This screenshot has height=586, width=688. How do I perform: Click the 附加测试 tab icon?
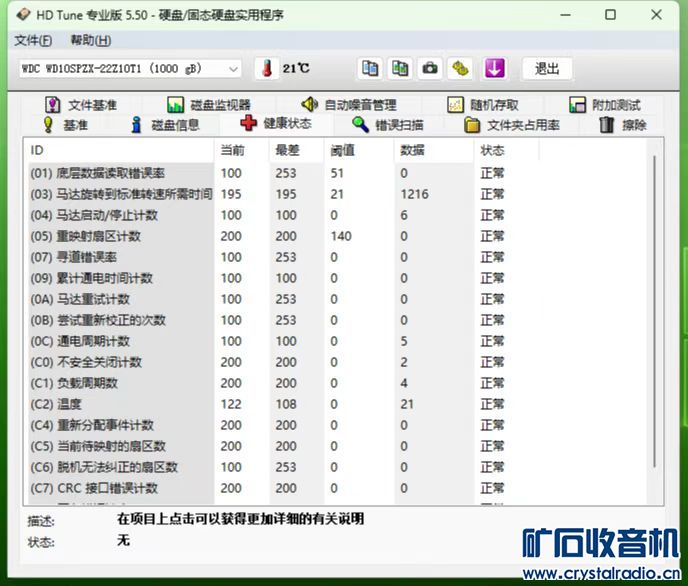pyautogui.click(x=577, y=105)
